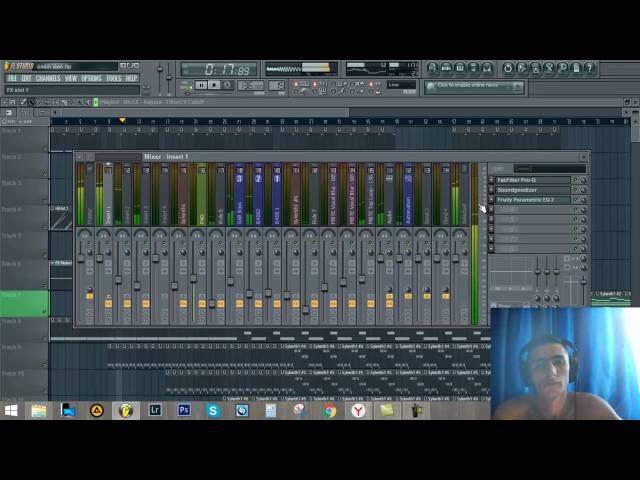The image size is (640, 480).
Task: Click the pattern number selector
Action: 277,85
